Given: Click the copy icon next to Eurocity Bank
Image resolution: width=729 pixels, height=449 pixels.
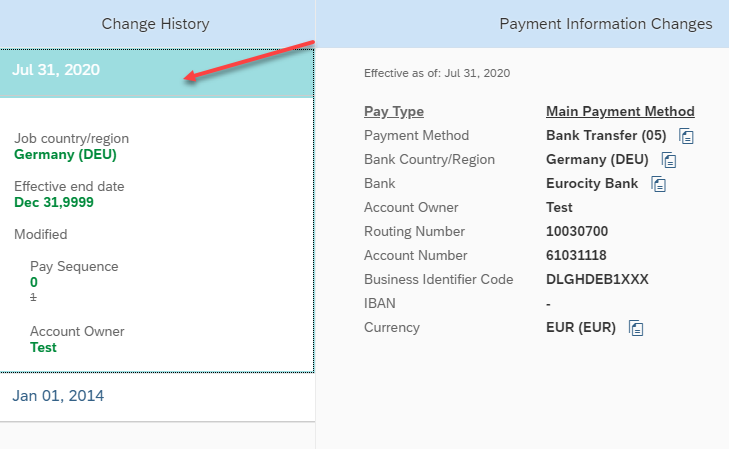Looking at the screenshot, I should (658, 184).
